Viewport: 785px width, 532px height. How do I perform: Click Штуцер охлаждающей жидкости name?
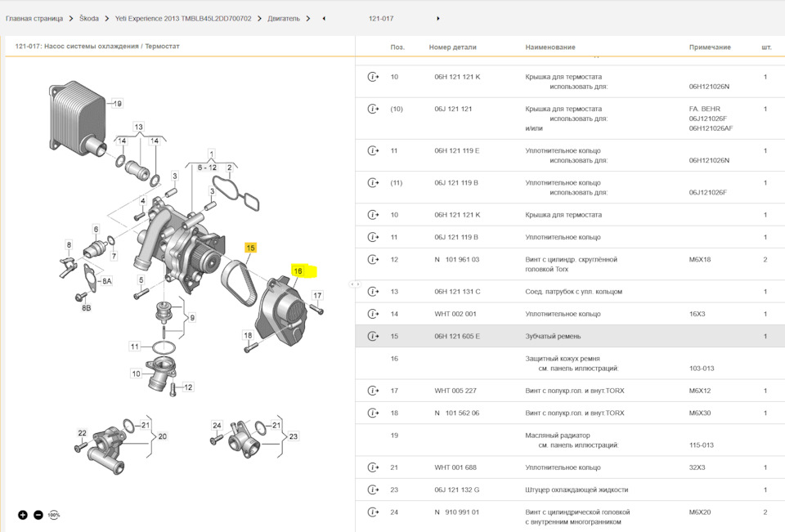click(576, 490)
